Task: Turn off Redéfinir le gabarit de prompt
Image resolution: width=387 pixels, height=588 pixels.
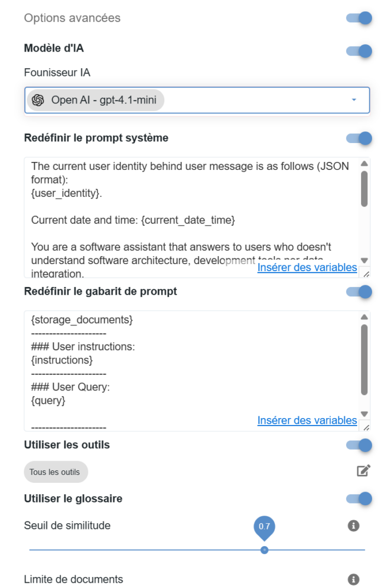Action: [x=359, y=292]
